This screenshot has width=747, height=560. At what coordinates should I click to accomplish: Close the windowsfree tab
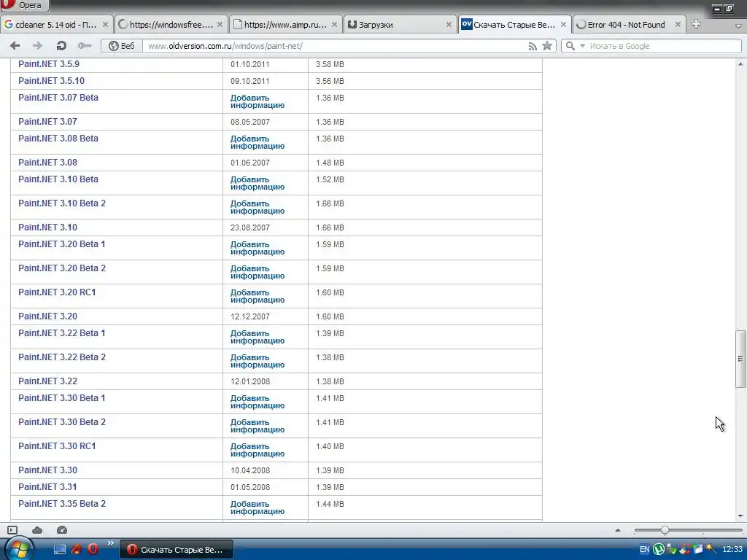(220, 25)
